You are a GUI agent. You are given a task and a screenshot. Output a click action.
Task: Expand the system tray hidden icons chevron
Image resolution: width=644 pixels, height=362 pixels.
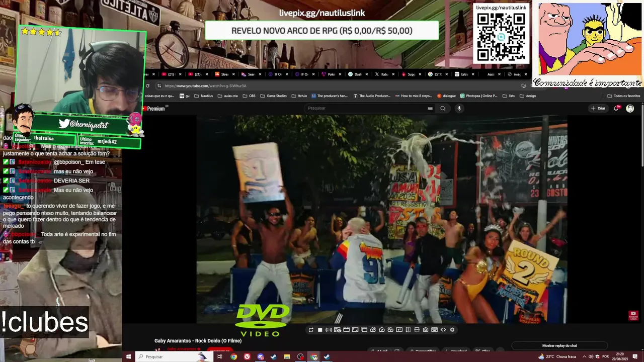point(584,356)
